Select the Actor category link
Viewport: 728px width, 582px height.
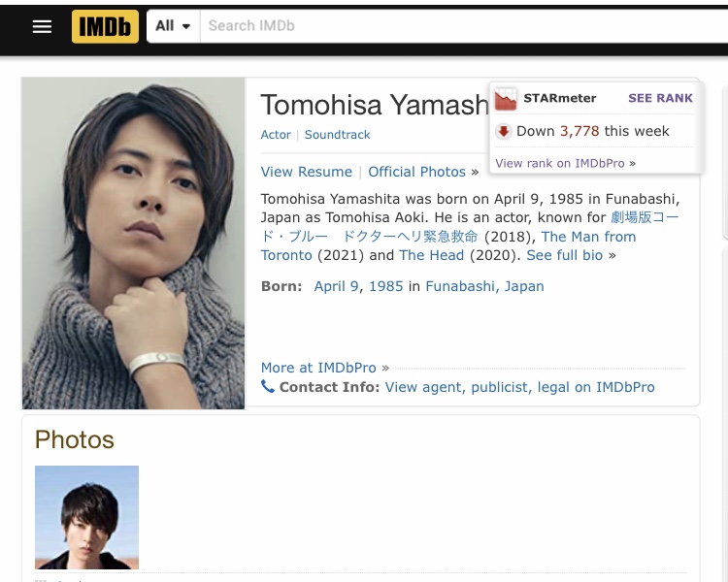coord(276,135)
